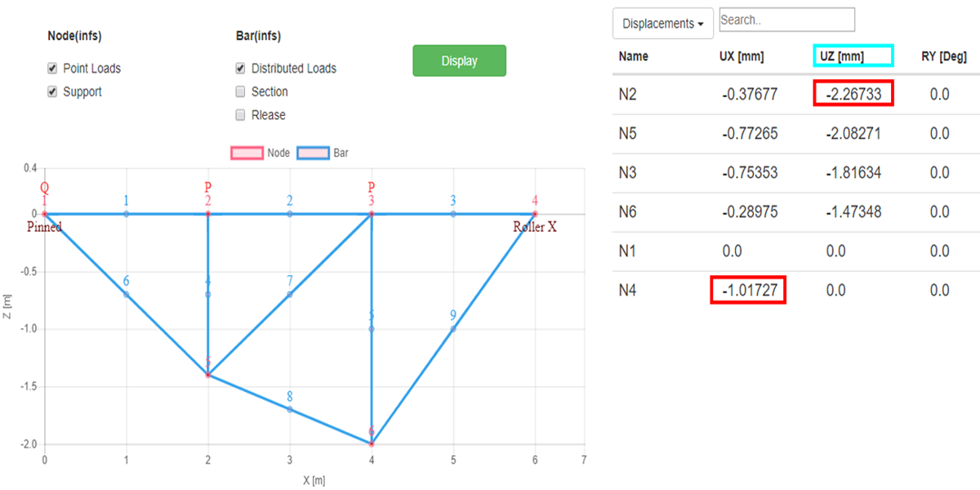Click the Roller X support node 4

point(535,214)
